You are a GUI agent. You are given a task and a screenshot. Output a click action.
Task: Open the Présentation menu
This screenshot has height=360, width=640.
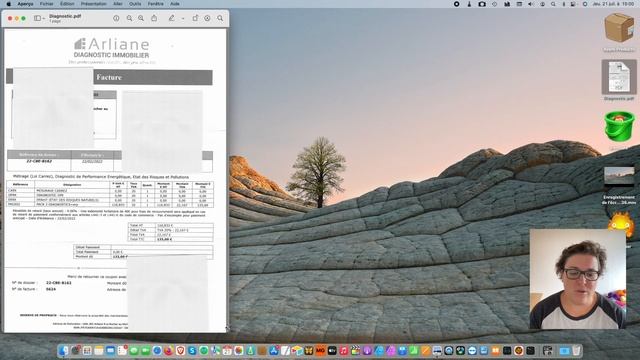click(x=93, y=4)
